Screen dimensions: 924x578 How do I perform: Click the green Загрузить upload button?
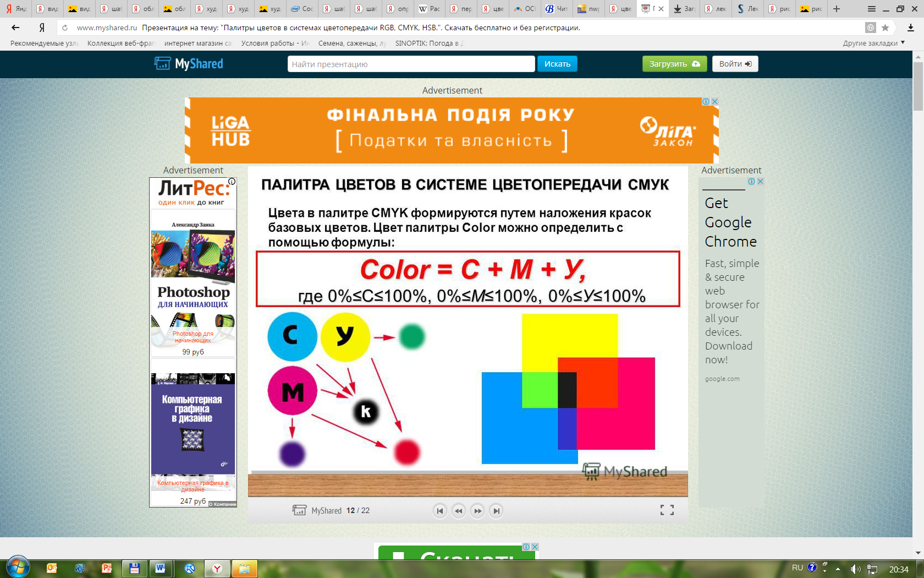[674, 64]
